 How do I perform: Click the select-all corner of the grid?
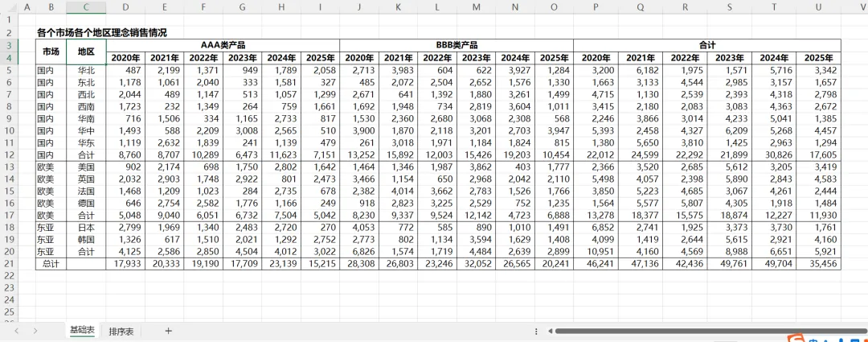coord(10,7)
